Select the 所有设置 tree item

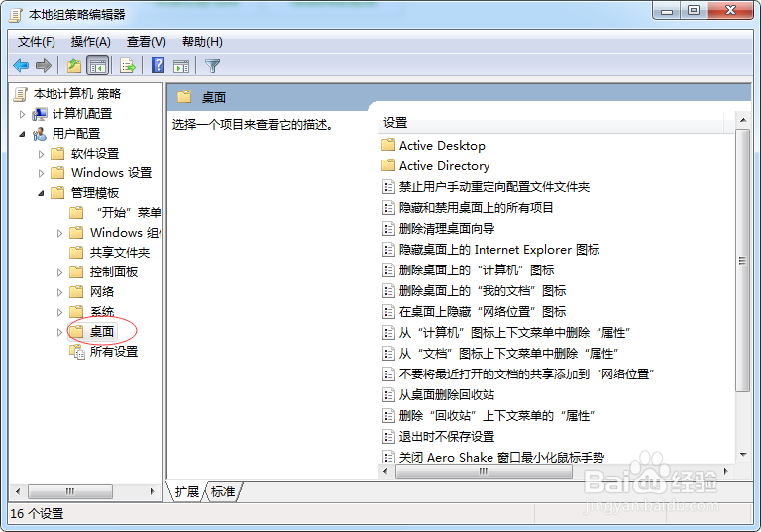104,352
